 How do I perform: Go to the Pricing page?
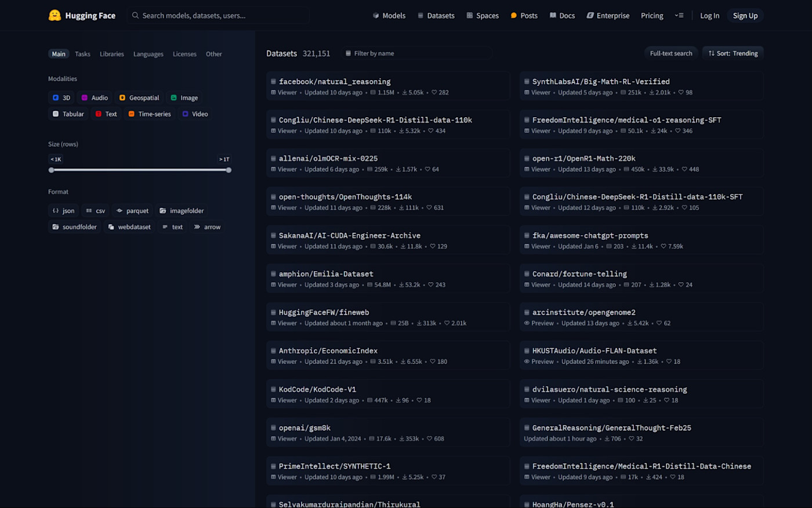coord(652,16)
